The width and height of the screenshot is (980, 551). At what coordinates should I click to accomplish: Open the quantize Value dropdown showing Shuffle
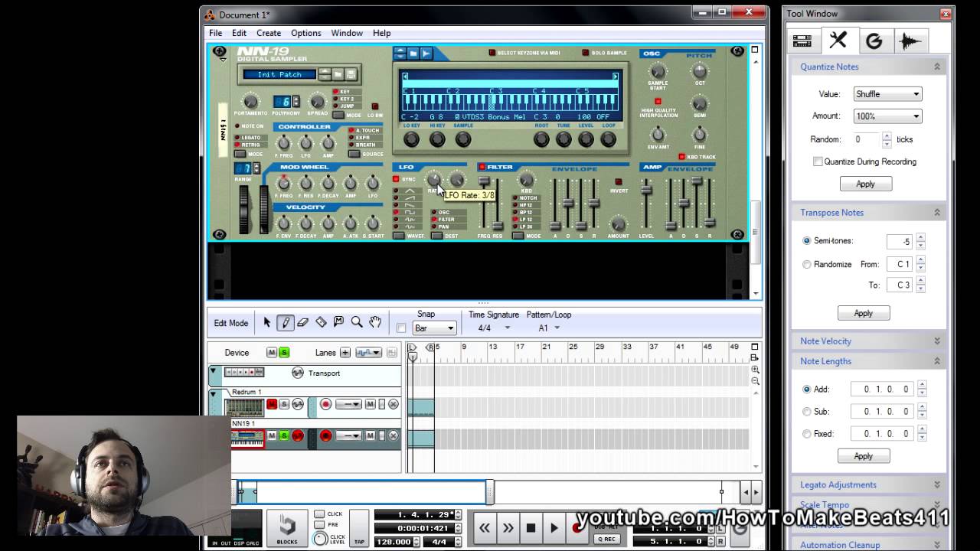[887, 94]
